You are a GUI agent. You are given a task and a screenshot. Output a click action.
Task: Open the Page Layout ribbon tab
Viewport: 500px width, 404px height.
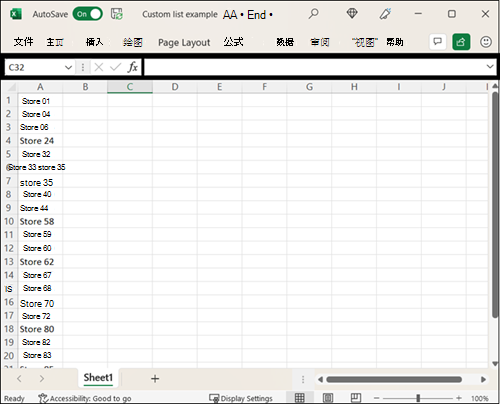(x=184, y=43)
